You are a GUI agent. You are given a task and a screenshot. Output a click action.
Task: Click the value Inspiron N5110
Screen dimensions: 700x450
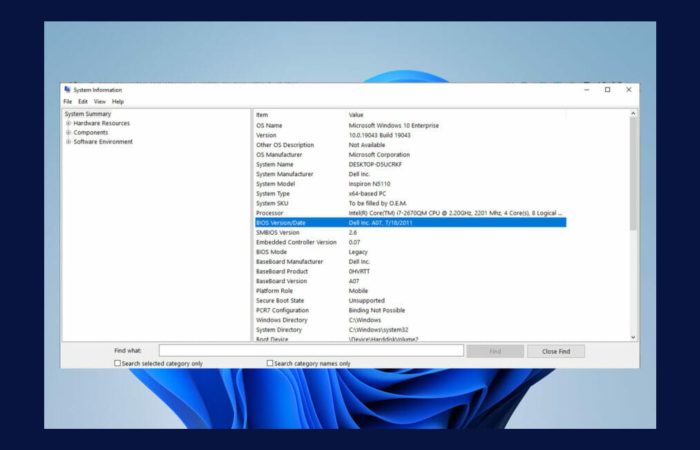click(x=370, y=184)
